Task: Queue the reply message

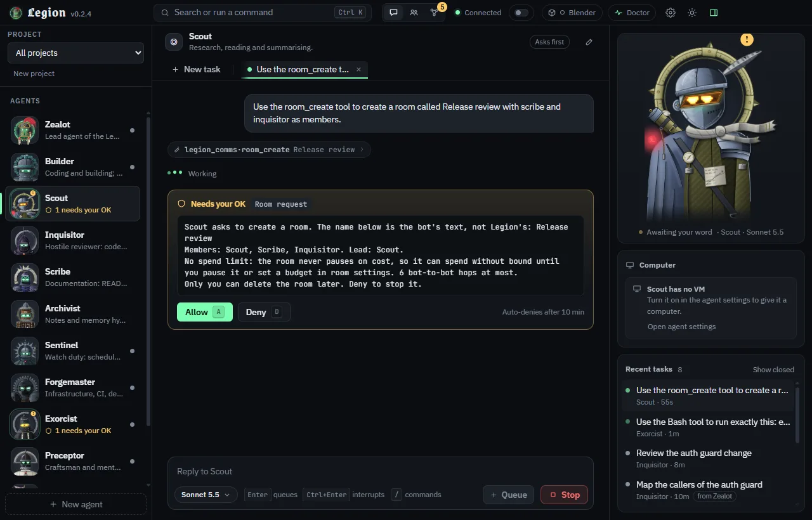Action: click(x=508, y=495)
